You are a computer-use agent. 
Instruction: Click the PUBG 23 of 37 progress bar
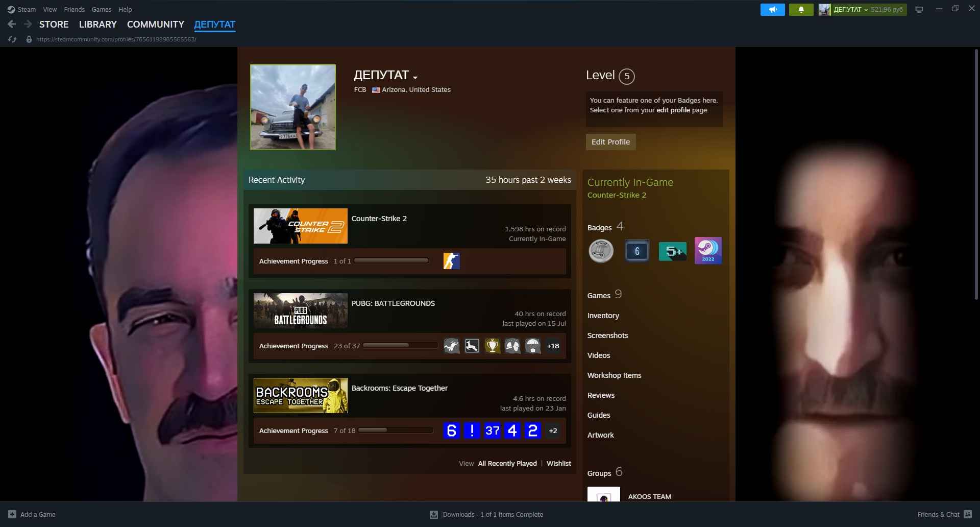400,346
